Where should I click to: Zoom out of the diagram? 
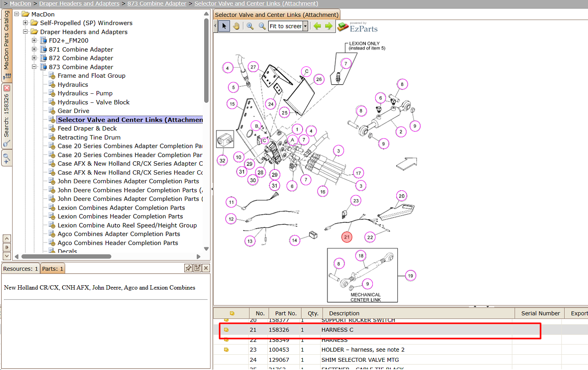click(x=262, y=26)
